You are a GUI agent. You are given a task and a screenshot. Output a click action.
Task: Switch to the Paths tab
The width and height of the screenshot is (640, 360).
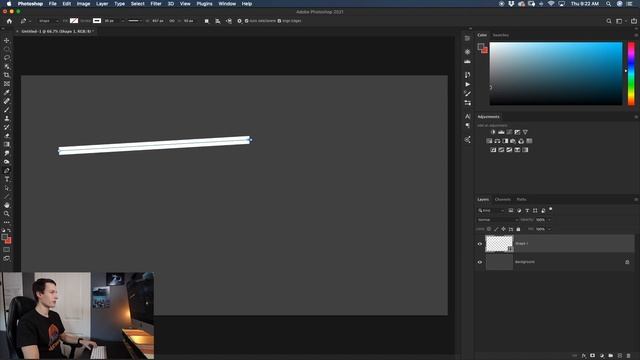(x=521, y=200)
